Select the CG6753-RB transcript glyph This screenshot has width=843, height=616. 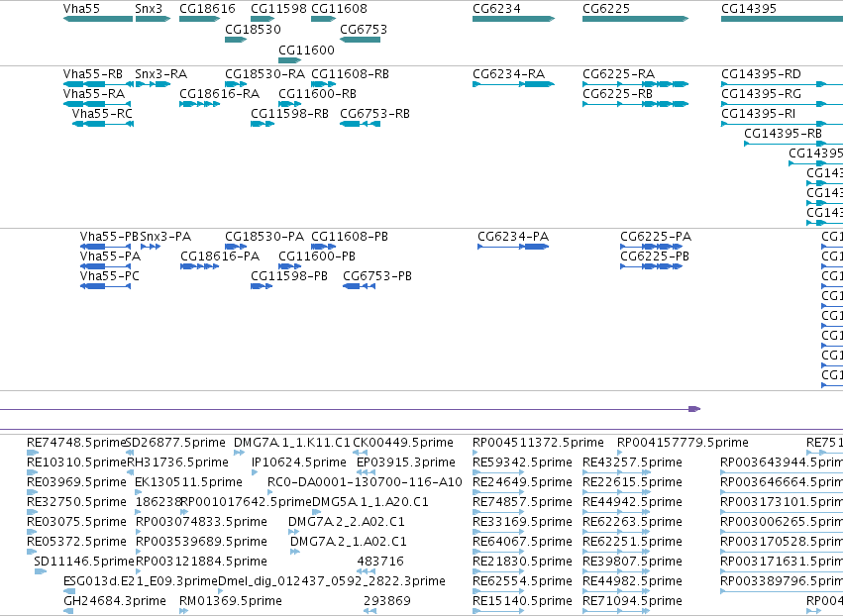[x=361, y=124]
